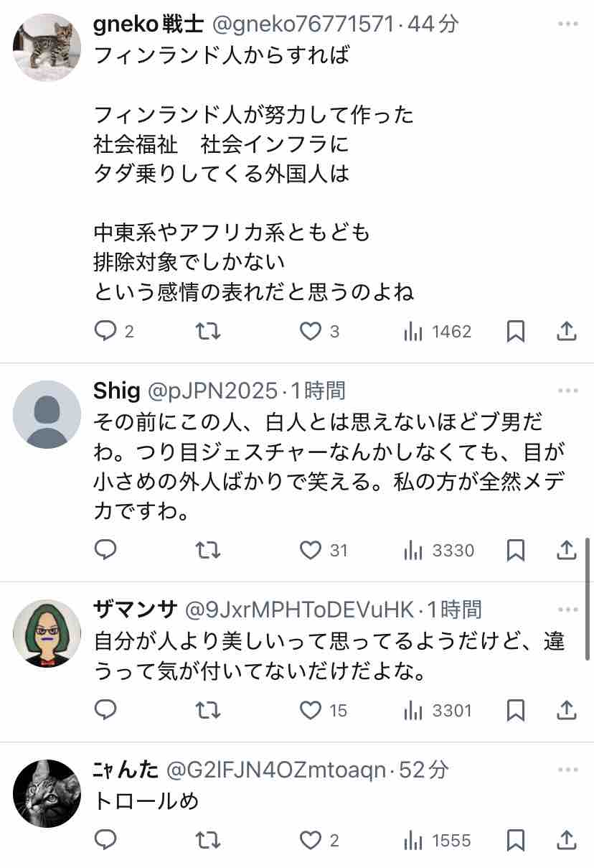Bookmark gneko戦士's tweet

(x=516, y=331)
